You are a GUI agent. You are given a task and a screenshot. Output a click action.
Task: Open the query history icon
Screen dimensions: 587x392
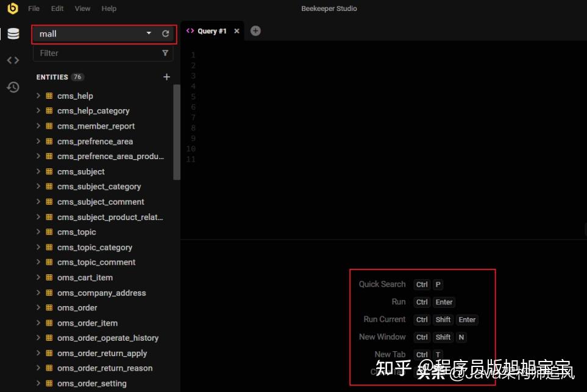point(13,87)
